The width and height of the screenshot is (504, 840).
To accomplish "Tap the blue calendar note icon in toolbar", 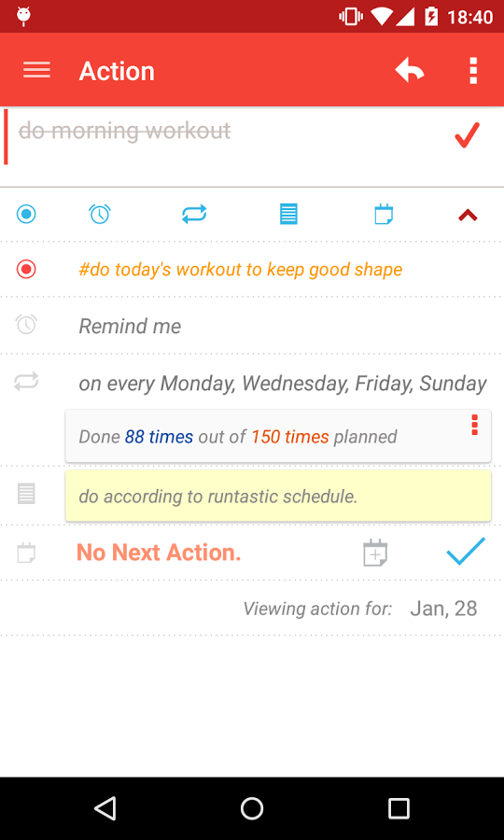I will 384,215.
